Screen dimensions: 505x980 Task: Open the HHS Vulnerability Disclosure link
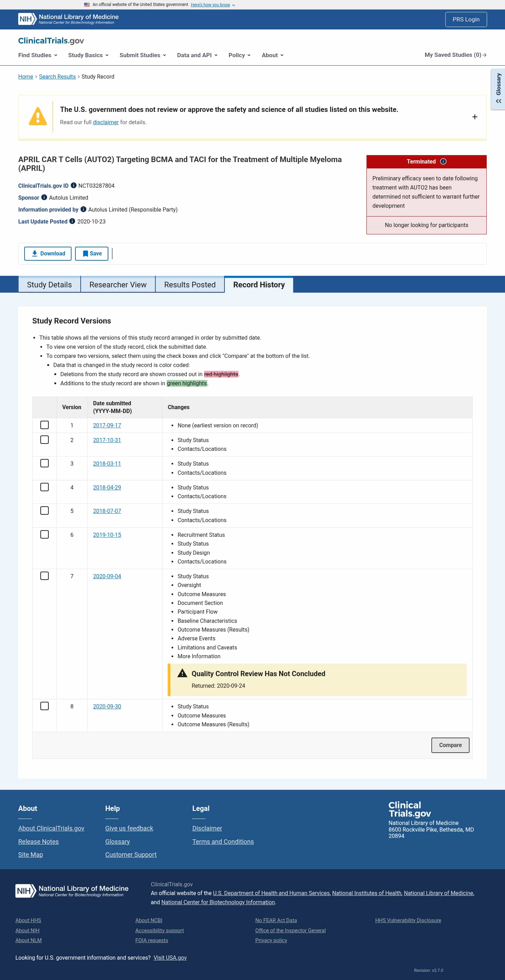click(408, 920)
